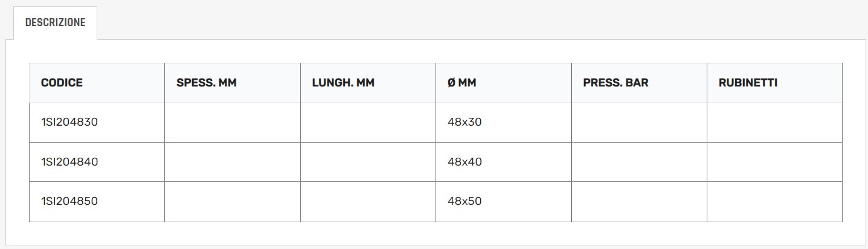The height and width of the screenshot is (249, 868).
Task: Click the Ø MM column header
Action: coord(461,83)
